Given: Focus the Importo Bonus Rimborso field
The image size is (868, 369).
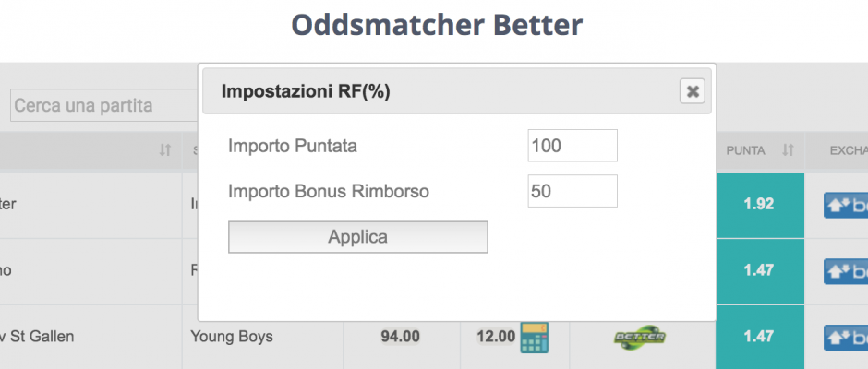Looking at the screenshot, I should [573, 191].
